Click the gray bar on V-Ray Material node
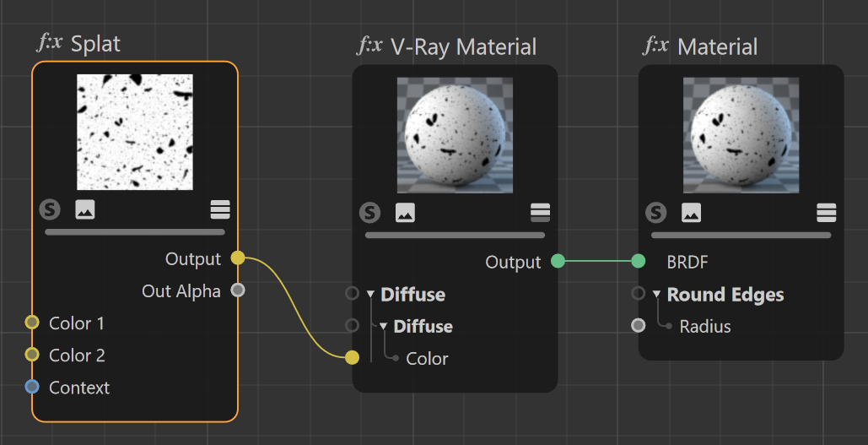Viewport: 868px width, 445px height. click(x=455, y=235)
